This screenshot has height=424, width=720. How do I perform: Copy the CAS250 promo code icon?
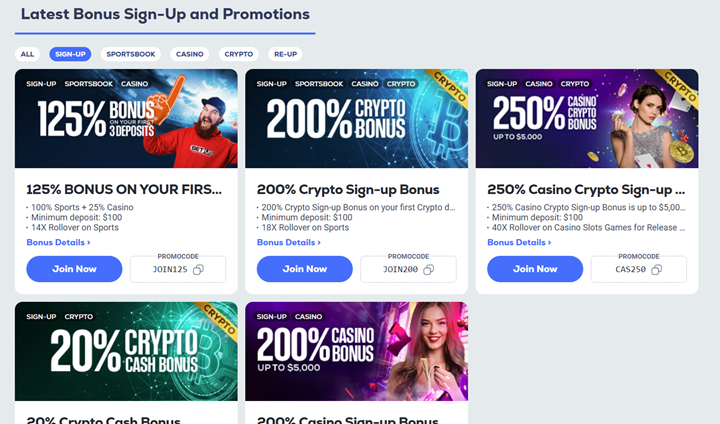point(658,270)
